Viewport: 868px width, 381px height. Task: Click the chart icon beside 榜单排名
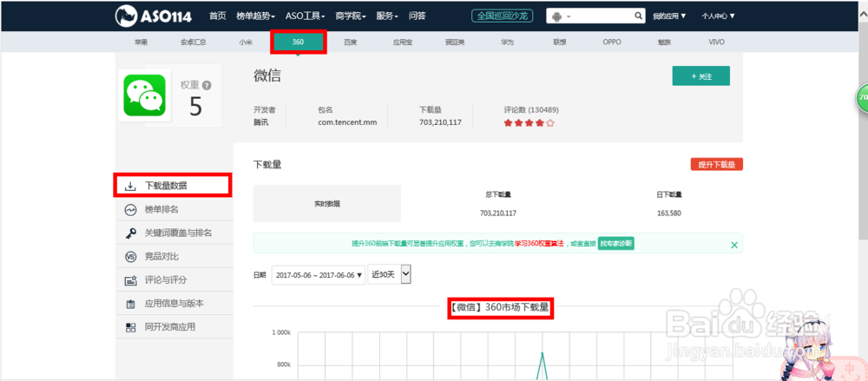(x=130, y=210)
